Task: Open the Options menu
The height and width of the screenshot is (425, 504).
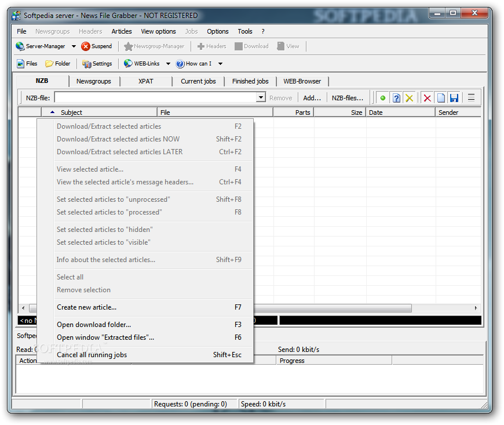Action: tap(218, 31)
